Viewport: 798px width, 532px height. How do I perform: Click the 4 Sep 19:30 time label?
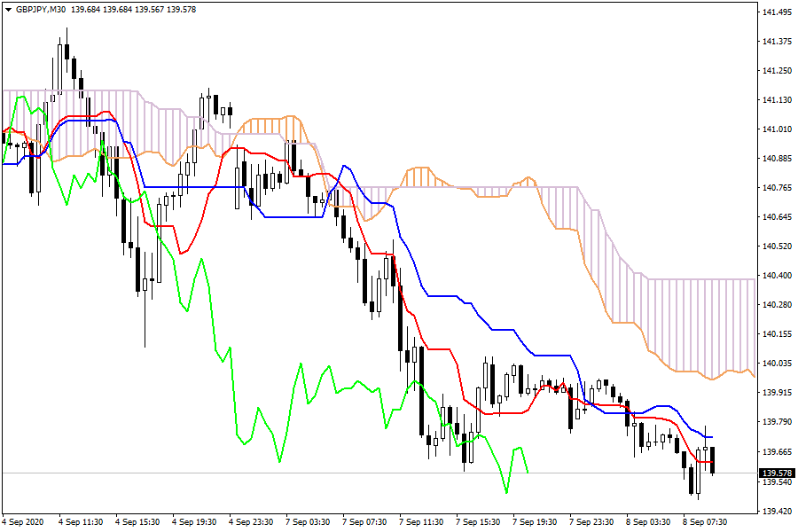point(192,523)
